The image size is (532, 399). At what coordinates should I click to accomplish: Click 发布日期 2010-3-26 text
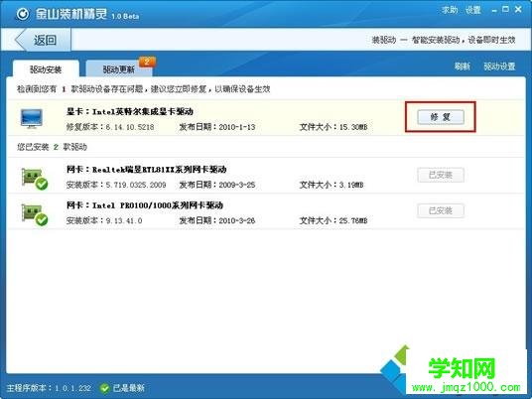tap(217, 220)
